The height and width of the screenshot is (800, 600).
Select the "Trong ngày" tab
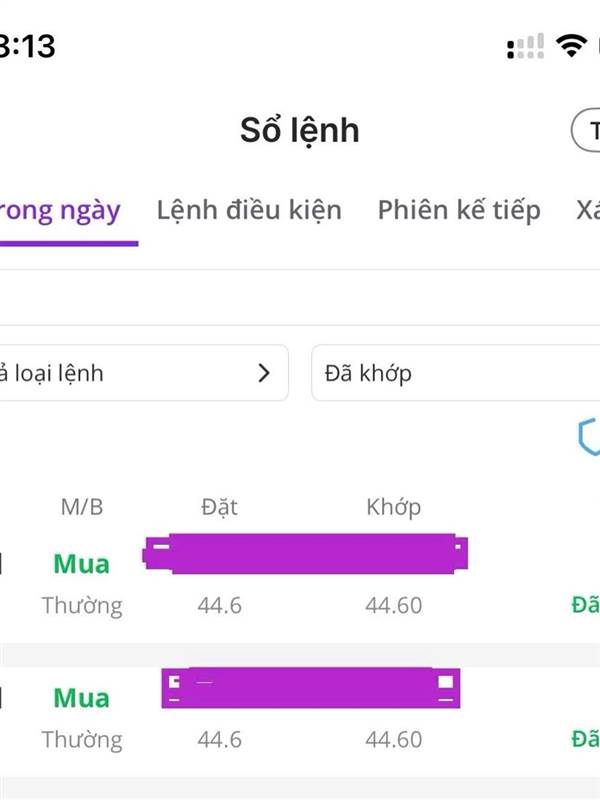(62, 210)
